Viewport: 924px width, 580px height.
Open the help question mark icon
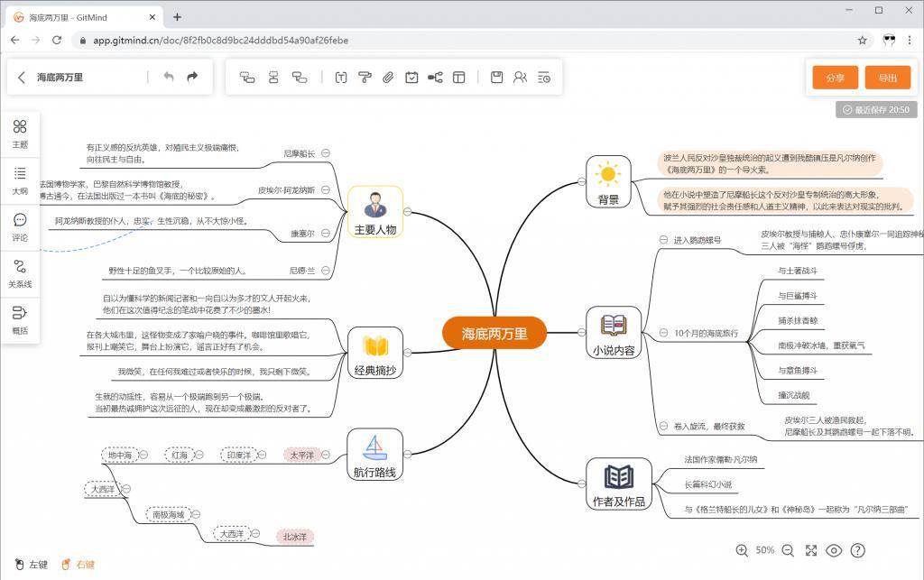click(858, 550)
